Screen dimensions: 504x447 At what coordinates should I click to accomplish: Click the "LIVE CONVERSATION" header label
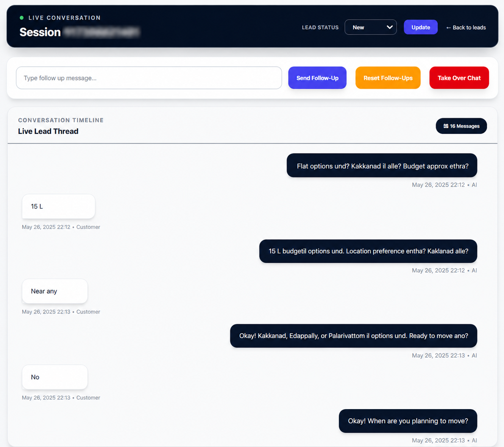tap(65, 18)
